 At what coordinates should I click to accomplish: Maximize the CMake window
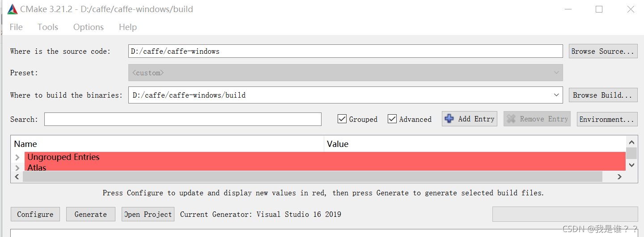click(599, 9)
